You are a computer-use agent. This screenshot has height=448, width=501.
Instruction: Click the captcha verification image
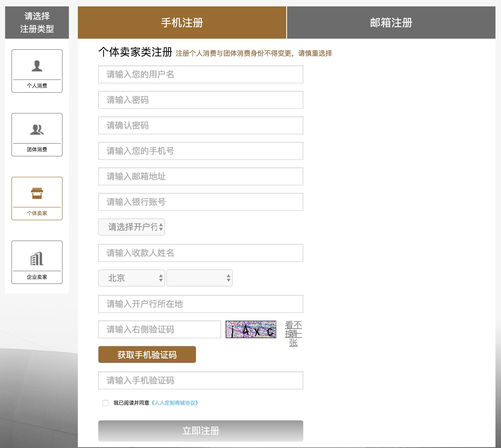click(x=251, y=329)
